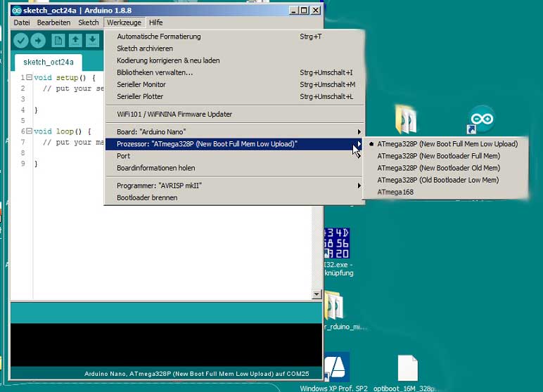Screen dimensions: 543x392
Task: Choose Boardinformationen holen
Action: point(235,168)
